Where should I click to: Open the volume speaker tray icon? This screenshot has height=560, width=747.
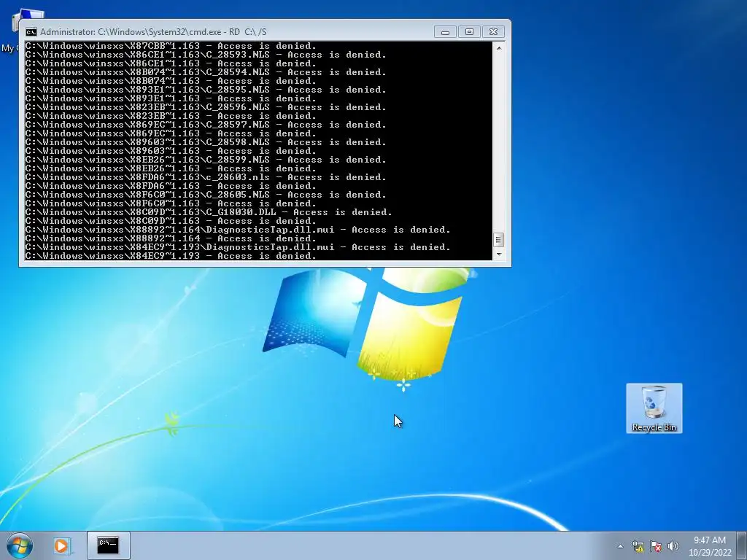(x=673, y=546)
